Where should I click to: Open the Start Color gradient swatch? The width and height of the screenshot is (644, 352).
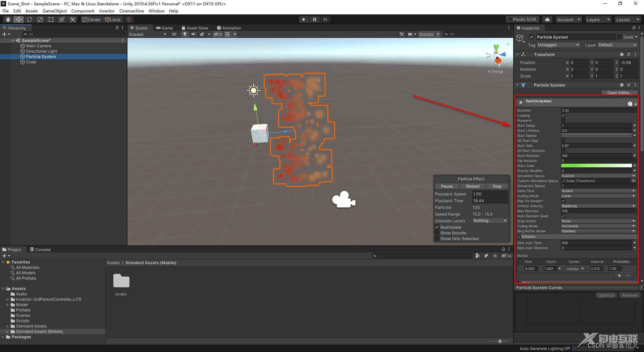(x=596, y=166)
